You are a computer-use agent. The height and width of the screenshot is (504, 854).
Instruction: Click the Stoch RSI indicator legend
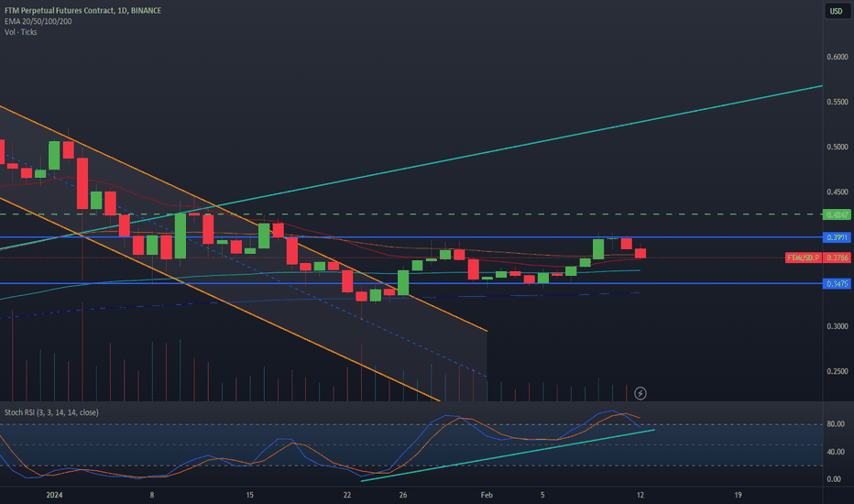tap(51, 412)
